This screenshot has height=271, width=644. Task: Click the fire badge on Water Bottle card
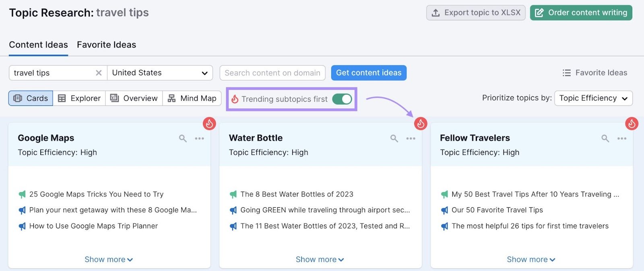[x=421, y=124]
